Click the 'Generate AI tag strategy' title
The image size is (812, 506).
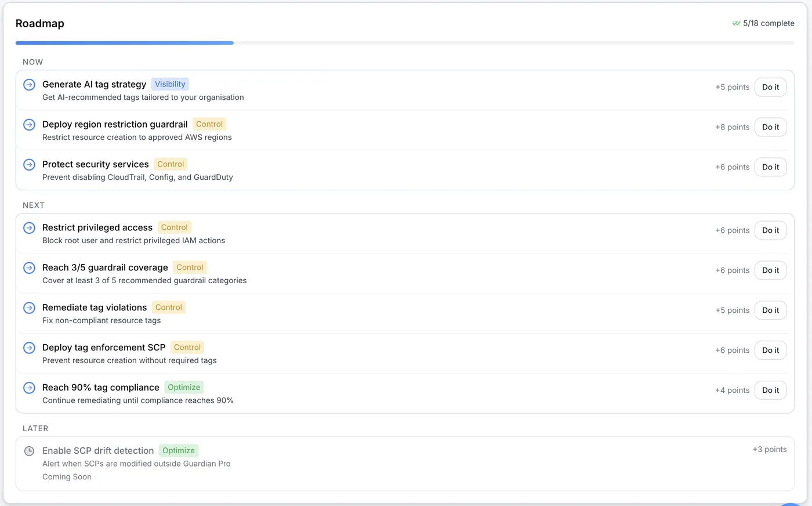94,85
